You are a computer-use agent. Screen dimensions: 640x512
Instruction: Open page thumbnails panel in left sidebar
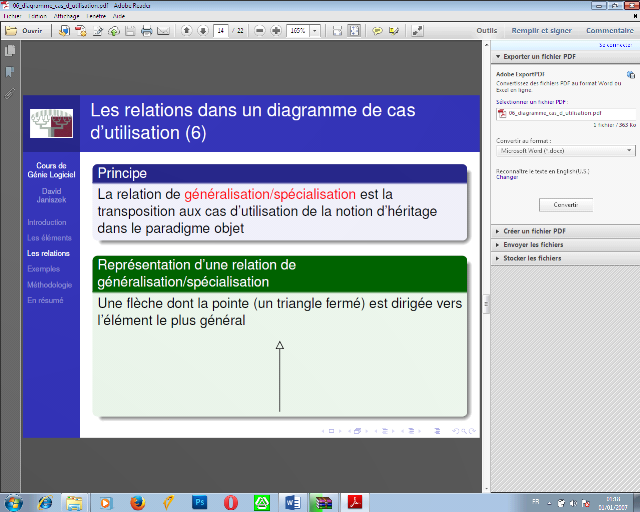(10, 51)
